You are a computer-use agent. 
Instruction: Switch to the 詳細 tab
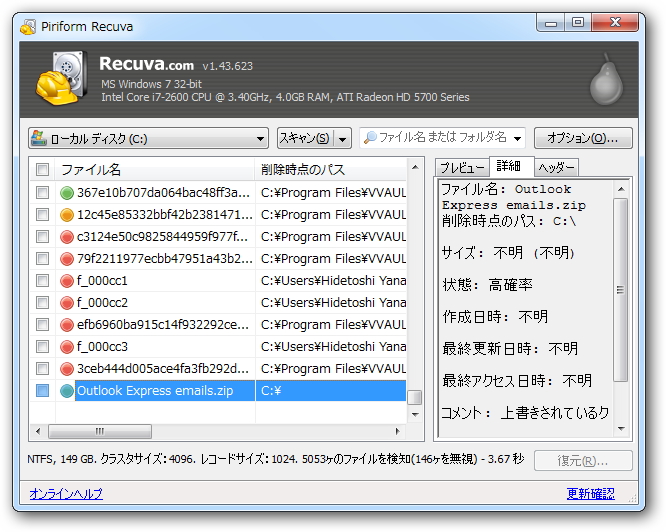click(x=511, y=166)
